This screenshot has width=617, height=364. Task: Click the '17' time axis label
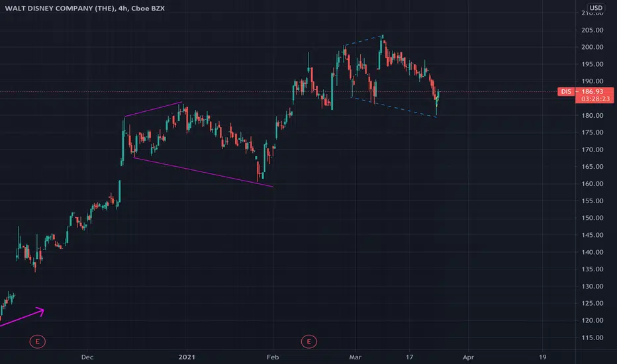(410, 357)
